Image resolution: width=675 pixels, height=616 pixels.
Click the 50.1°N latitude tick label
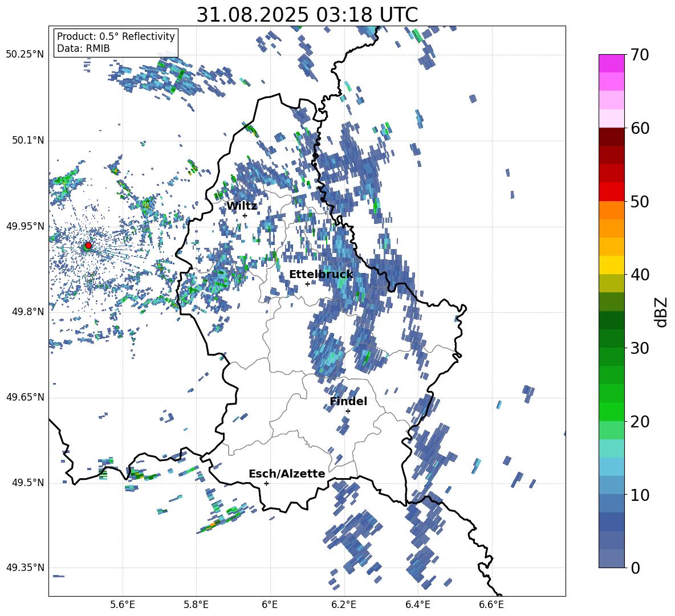pos(28,141)
